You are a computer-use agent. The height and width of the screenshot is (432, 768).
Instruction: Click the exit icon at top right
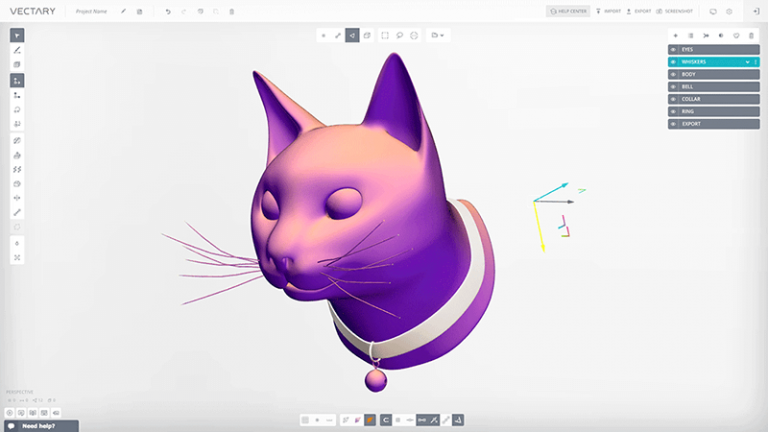pyautogui.click(x=756, y=12)
